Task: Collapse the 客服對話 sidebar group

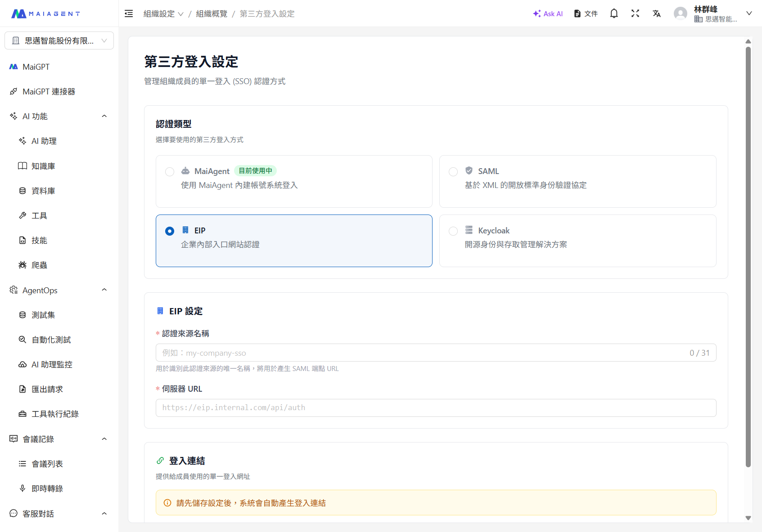Action: tap(104, 514)
